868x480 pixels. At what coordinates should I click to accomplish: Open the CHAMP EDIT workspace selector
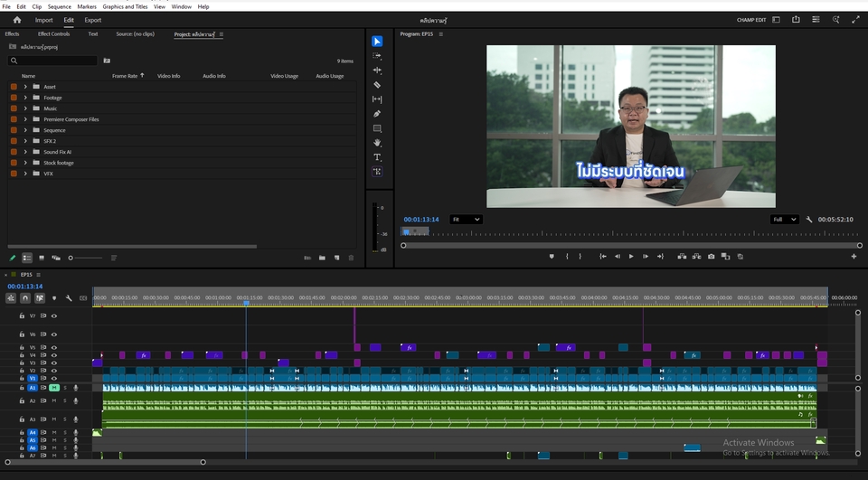(x=751, y=20)
